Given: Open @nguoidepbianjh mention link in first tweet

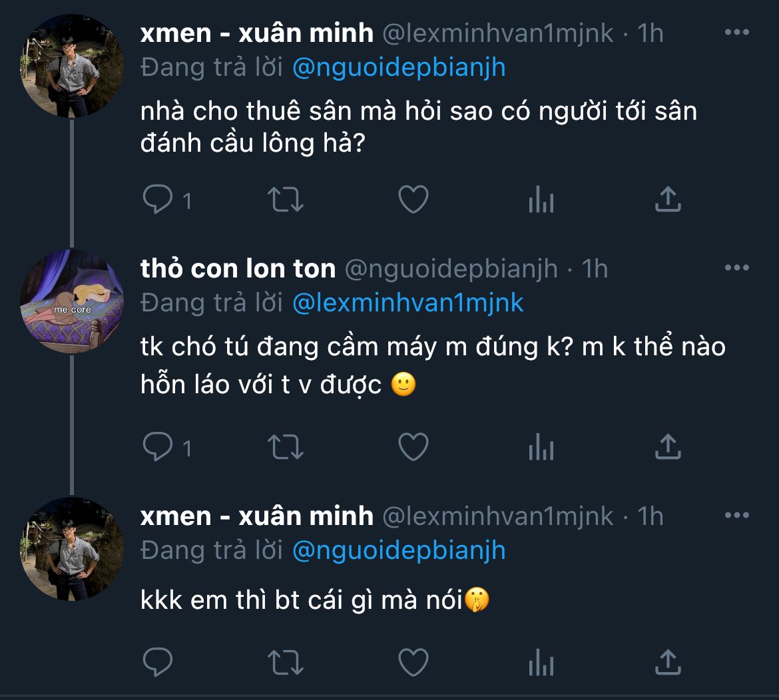Looking at the screenshot, I should 399,68.
